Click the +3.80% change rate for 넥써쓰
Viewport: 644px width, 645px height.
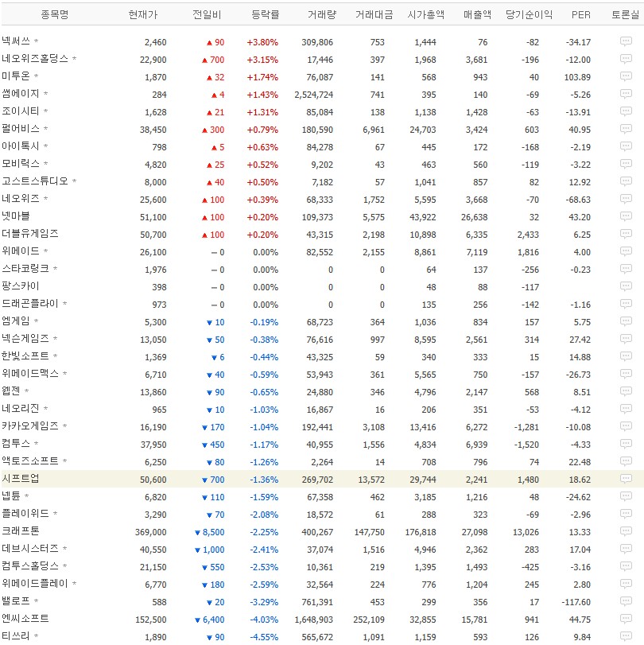(x=262, y=42)
